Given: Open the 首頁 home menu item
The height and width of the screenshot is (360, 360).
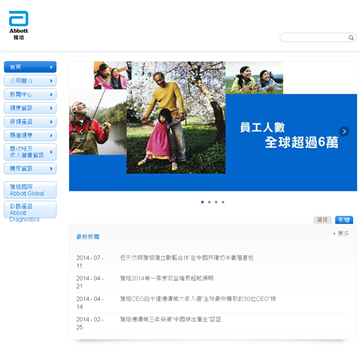Looking at the screenshot, I should [x=30, y=67].
